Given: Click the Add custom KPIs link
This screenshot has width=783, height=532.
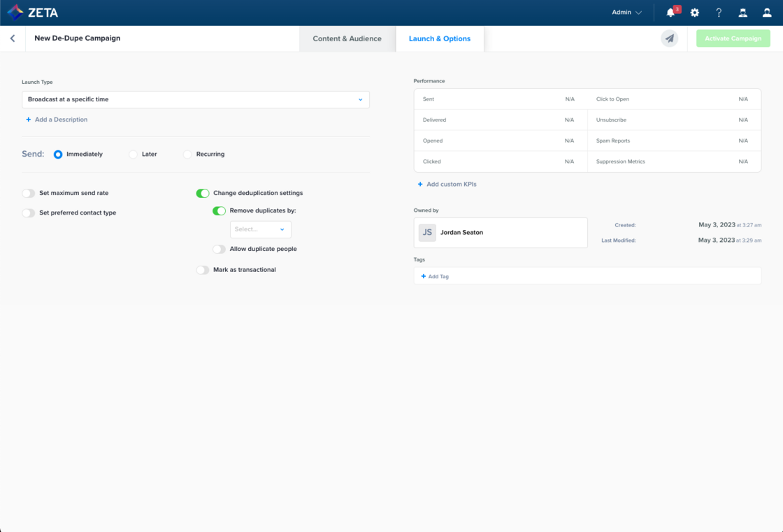Looking at the screenshot, I should point(451,185).
